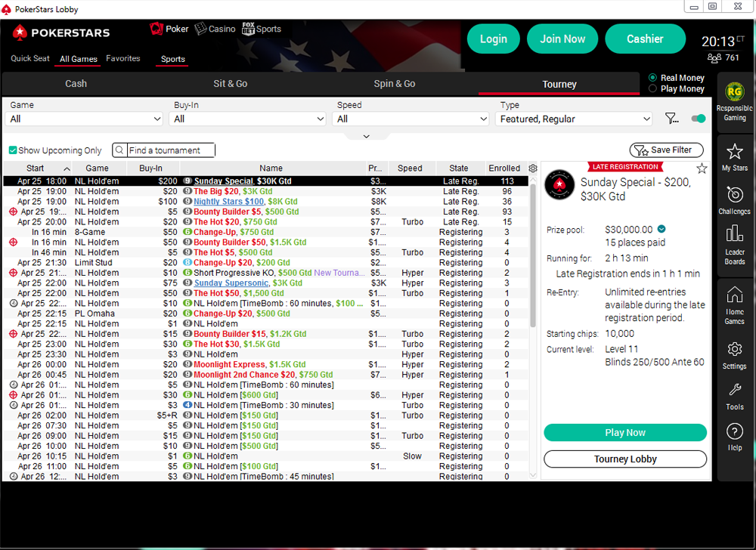The width and height of the screenshot is (756, 550).
Task: Open All Games menu item
Action: pyautogui.click(x=78, y=59)
